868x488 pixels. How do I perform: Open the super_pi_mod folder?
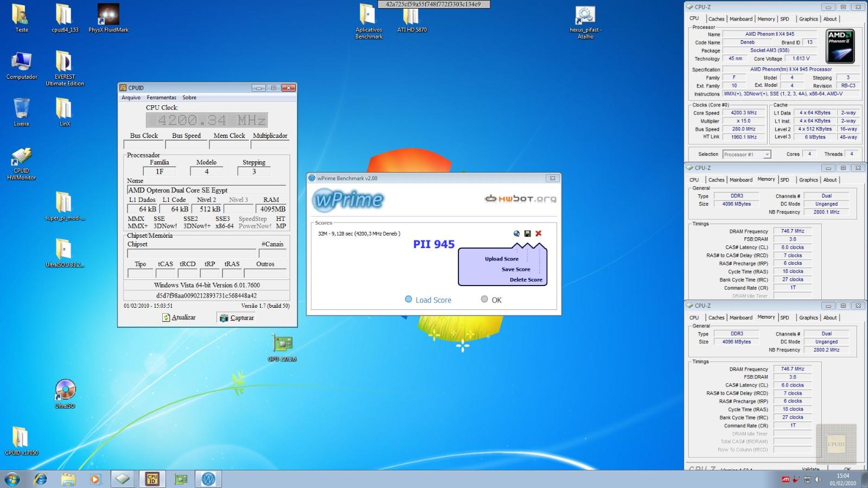pyautogui.click(x=65, y=206)
